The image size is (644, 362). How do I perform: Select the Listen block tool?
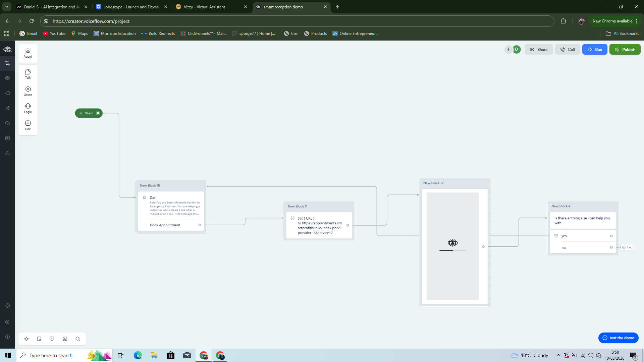28,91
